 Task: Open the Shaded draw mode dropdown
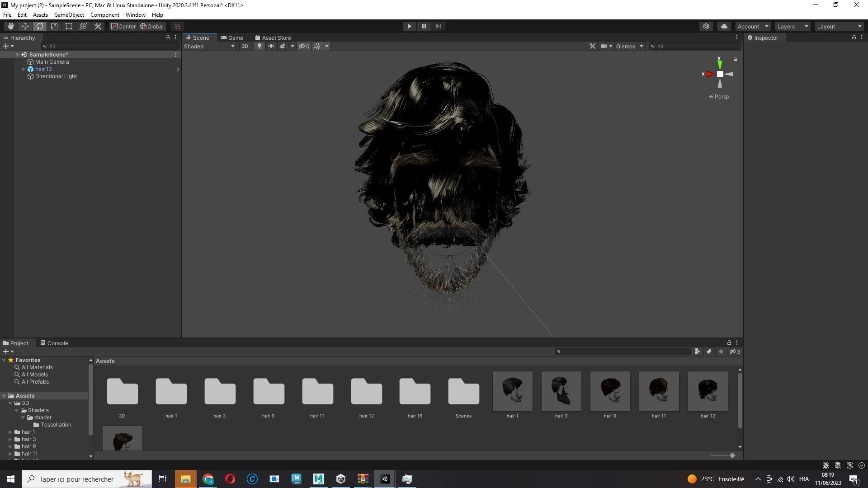tap(209, 46)
